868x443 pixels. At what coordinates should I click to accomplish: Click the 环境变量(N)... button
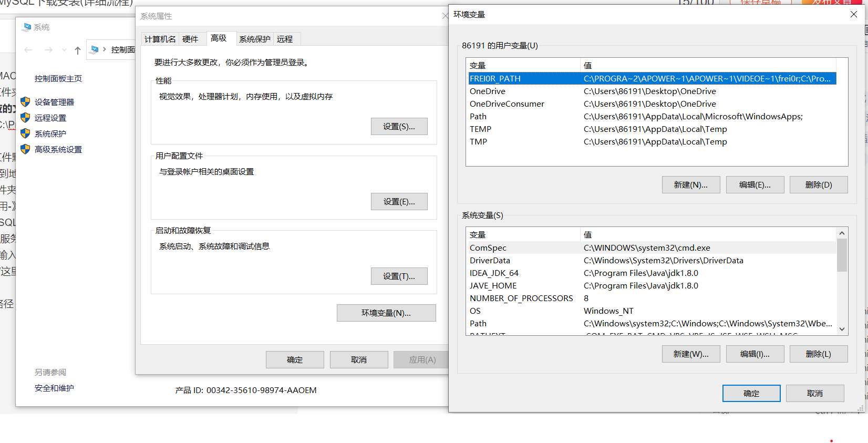point(386,313)
